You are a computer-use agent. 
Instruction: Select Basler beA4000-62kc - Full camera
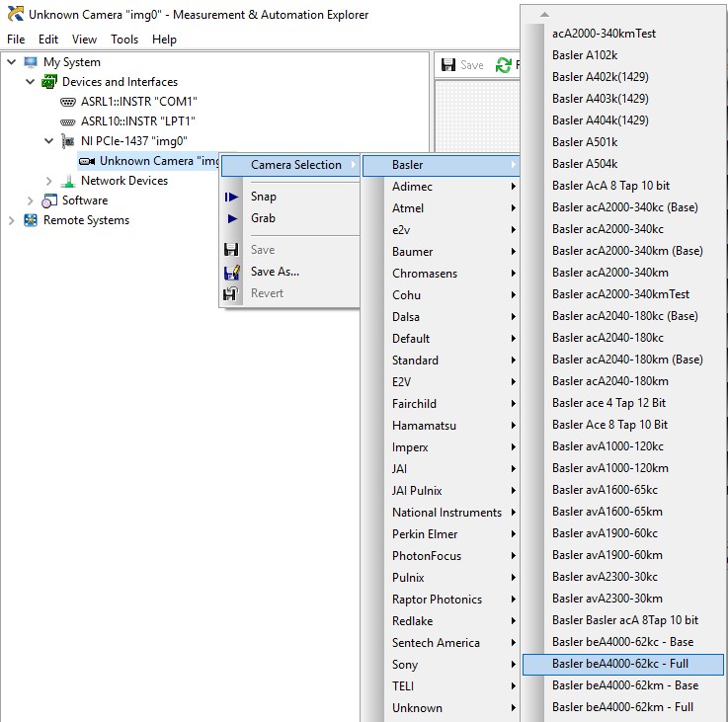point(623,664)
